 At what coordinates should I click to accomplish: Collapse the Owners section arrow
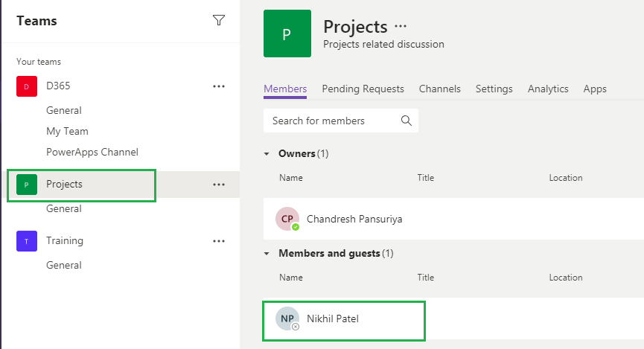[267, 154]
